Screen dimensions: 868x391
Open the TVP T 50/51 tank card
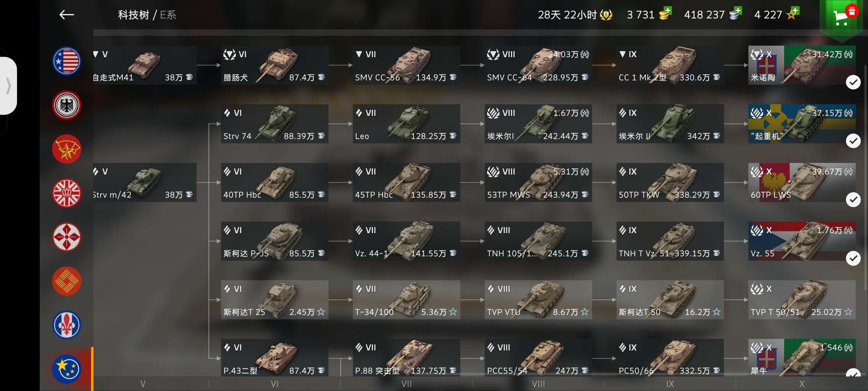[x=802, y=300]
